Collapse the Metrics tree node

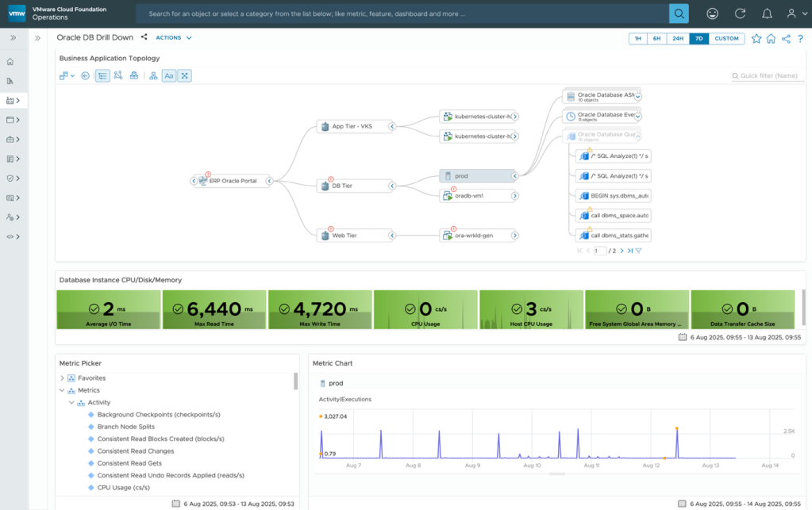pyautogui.click(x=63, y=390)
